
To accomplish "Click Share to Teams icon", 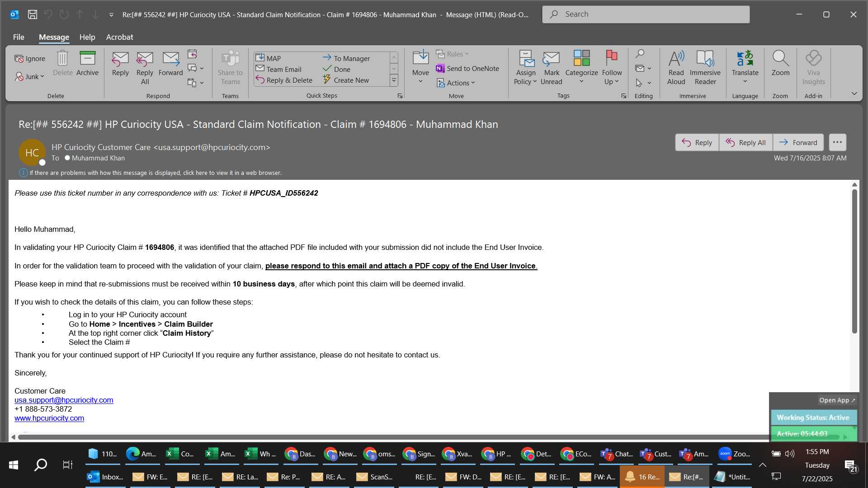I will (230, 68).
